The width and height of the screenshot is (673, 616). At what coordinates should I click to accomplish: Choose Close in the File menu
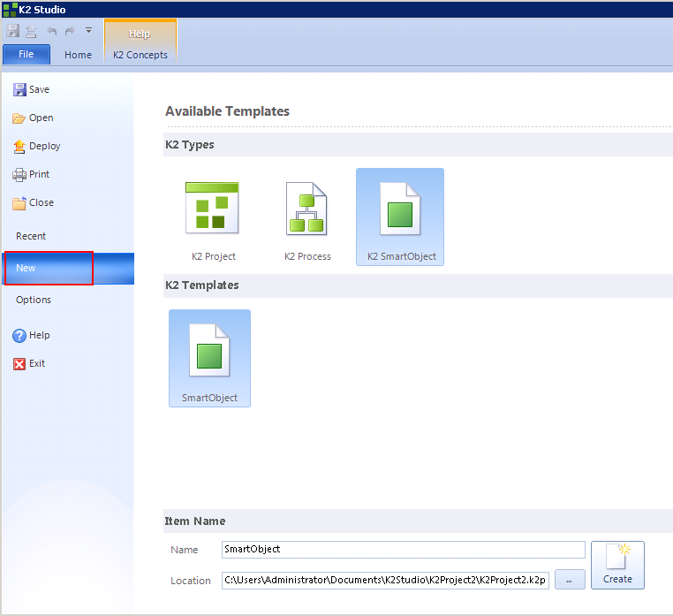point(42,202)
